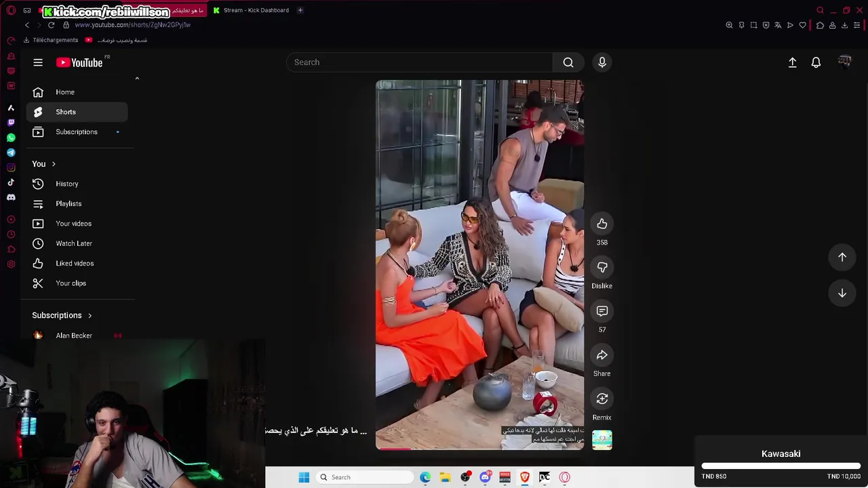Open Playlists in the sidebar
Viewport: 868px width, 488px height.
tap(77, 203)
